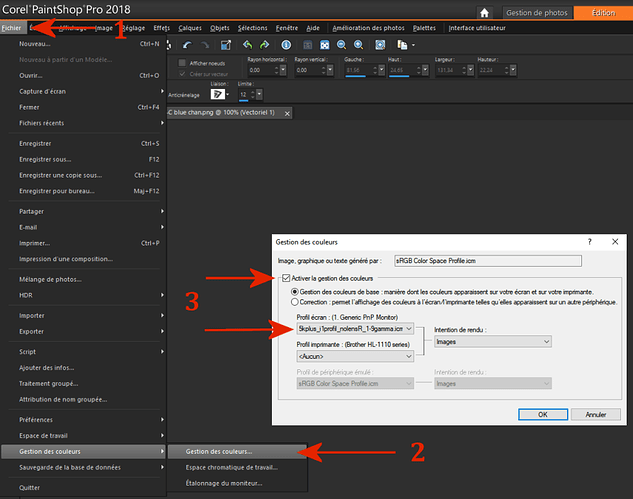Open the Profil imprimante dropdown
The width and height of the screenshot is (633, 499).
[x=356, y=355]
